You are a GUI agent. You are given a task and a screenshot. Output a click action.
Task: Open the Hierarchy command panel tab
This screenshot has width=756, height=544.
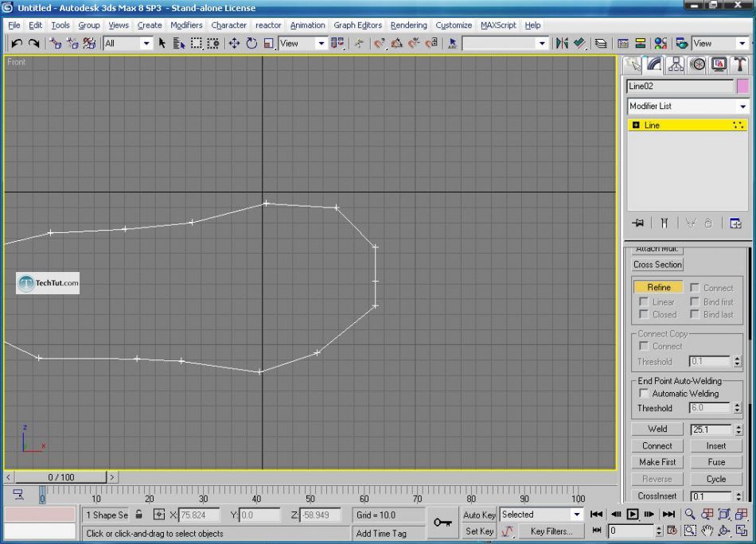pyautogui.click(x=676, y=64)
